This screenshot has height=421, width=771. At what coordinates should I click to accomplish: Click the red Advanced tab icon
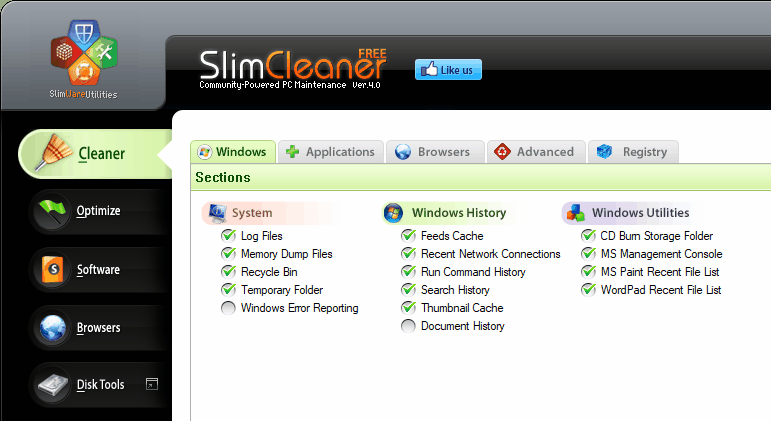pyautogui.click(x=502, y=152)
